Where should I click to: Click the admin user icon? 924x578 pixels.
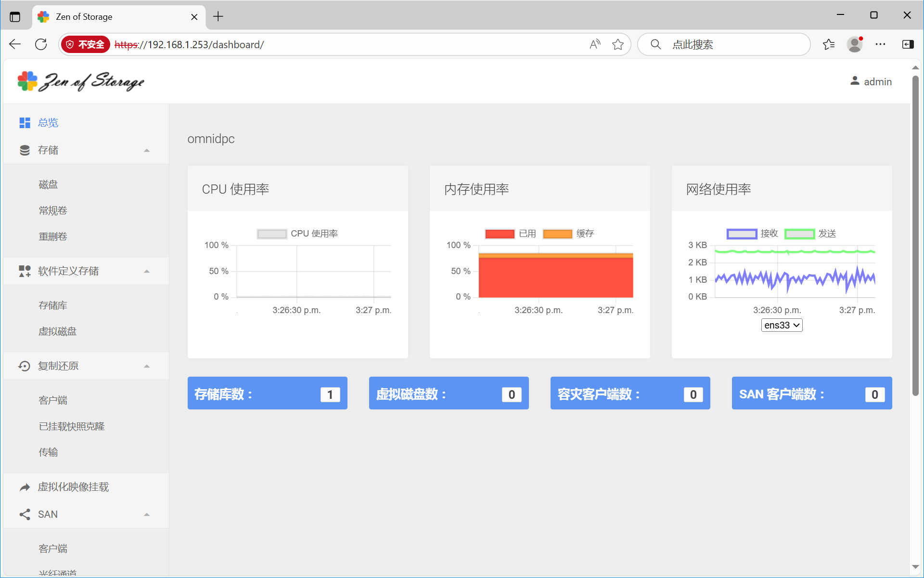855,81
